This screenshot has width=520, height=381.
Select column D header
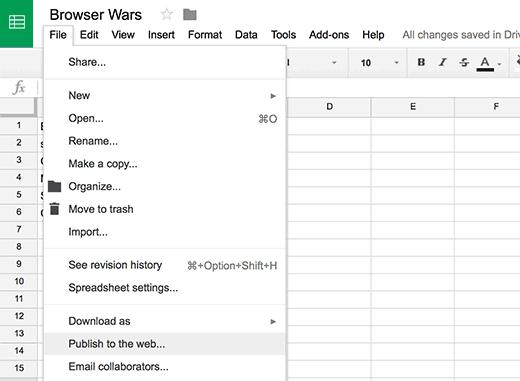click(329, 107)
